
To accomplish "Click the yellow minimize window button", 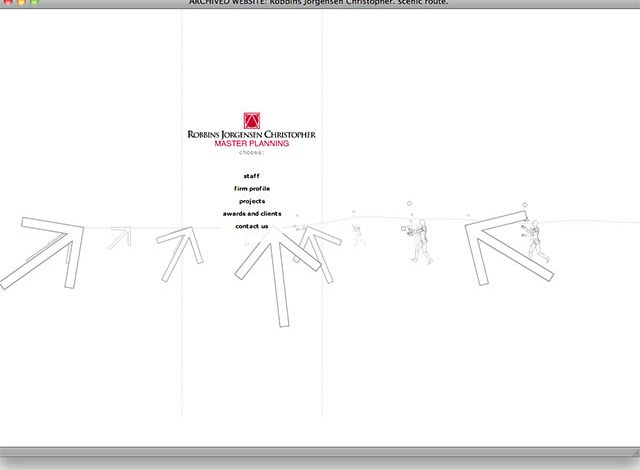I will pyautogui.click(x=20, y=3).
